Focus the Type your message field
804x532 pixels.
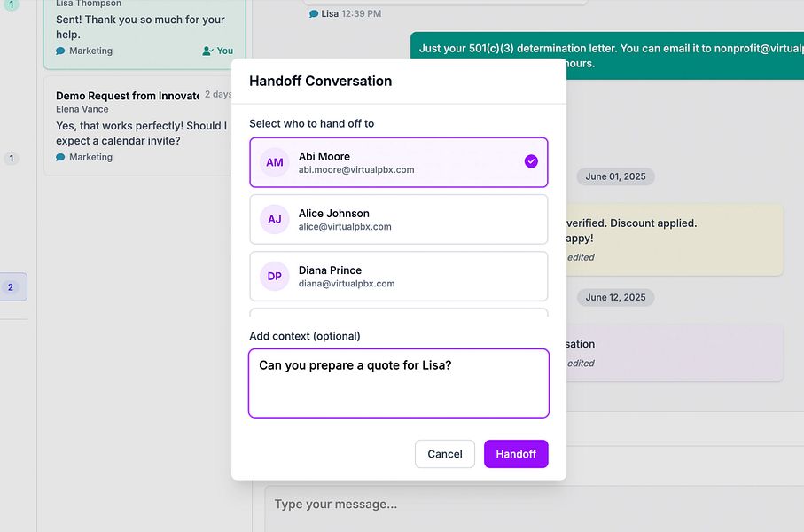click(x=532, y=505)
